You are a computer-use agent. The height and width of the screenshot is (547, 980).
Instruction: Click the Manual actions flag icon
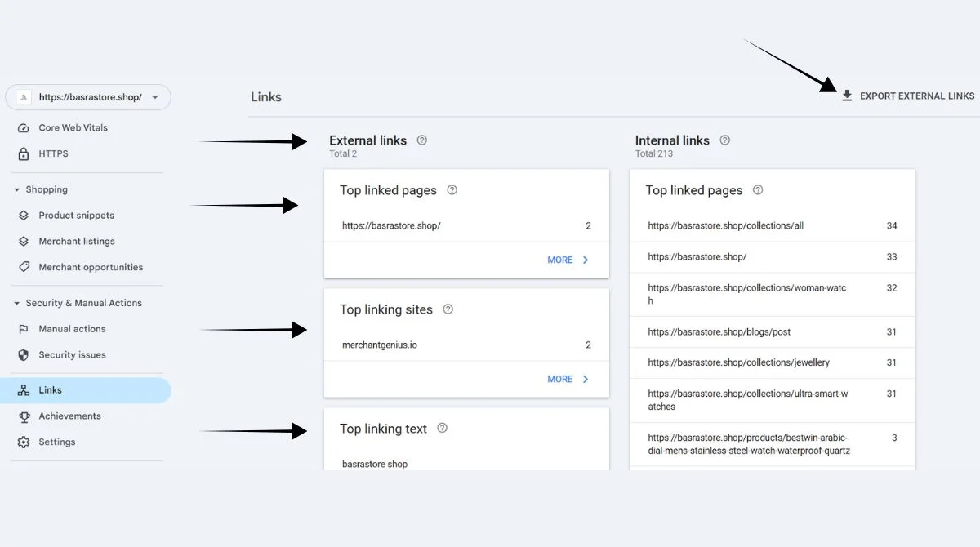[x=24, y=329]
